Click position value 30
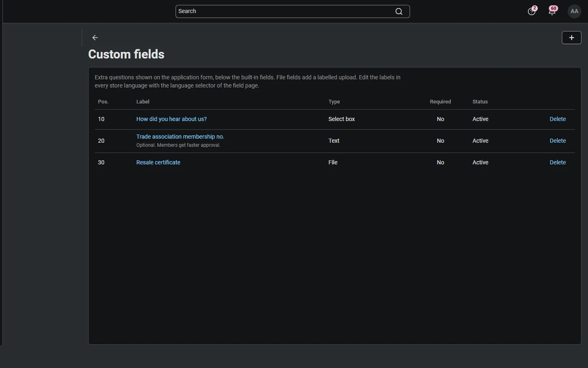Screen dimensions: 588x368 [101, 162]
